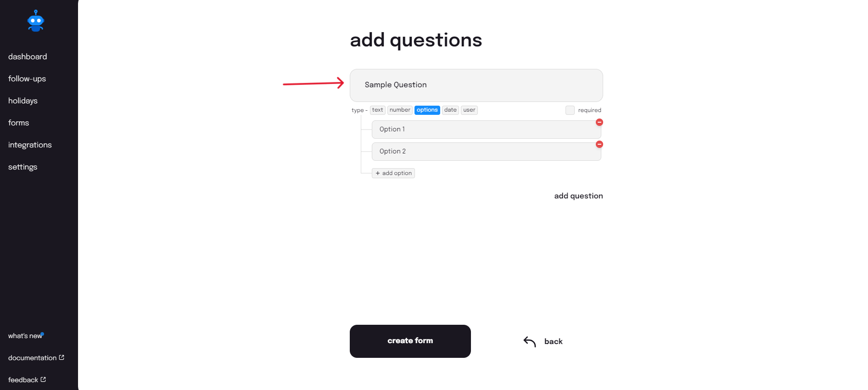Viewport: 868px width, 390px height.
Task: Click the plus add option button
Action: click(393, 173)
